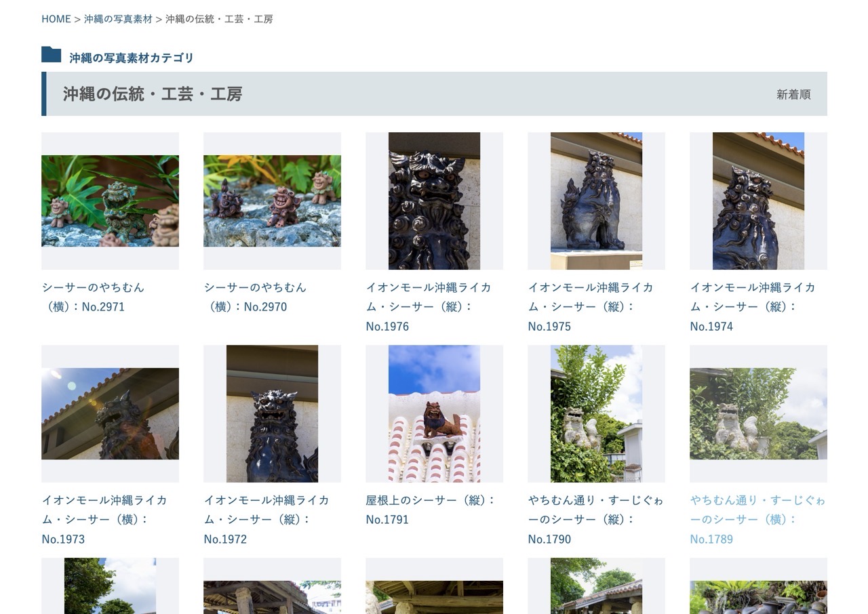Click 屋根上のシーサー（縦）：No.1791 title link
868x614 pixels.
click(431, 510)
